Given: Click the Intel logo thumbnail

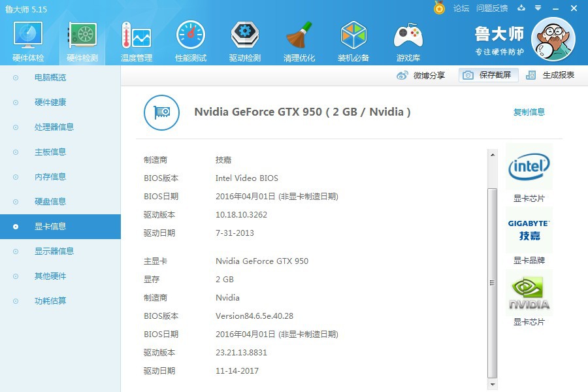Looking at the screenshot, I should pos(529,167).
